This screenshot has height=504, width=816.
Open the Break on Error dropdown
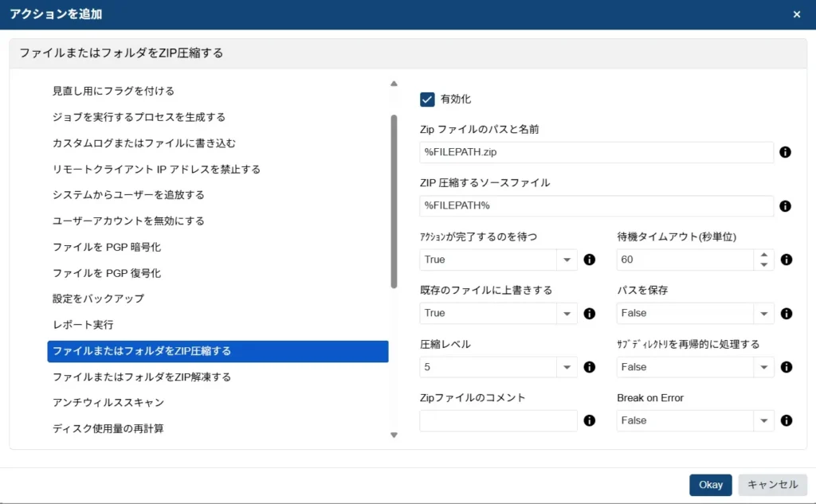click(x=763, y=420)
